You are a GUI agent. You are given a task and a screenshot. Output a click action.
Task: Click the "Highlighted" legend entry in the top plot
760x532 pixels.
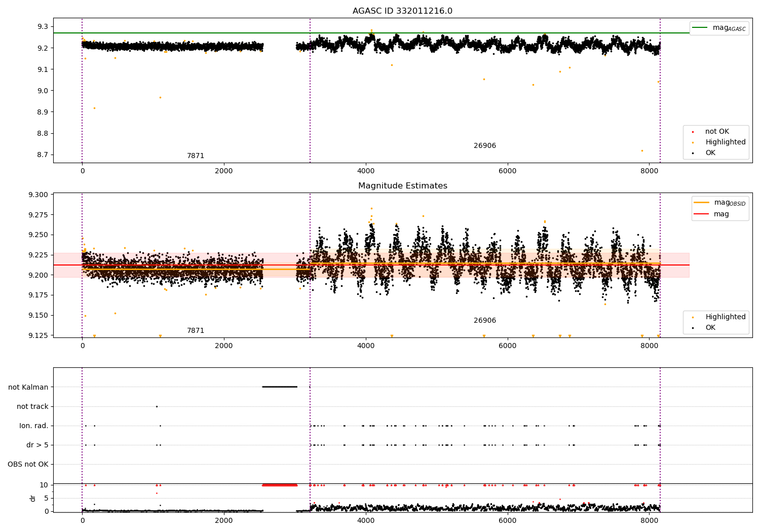[719, 142]
